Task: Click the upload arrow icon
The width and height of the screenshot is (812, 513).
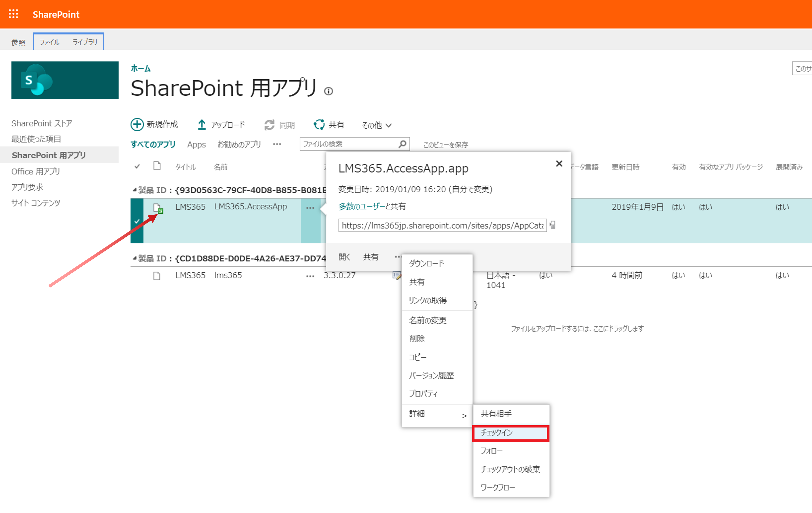Action: (x=202, y=125)
